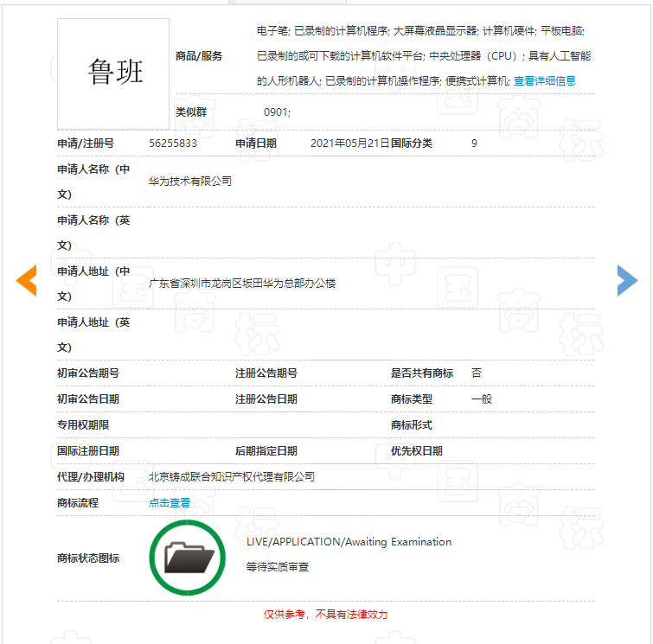Go to next trademark with blue arrow

click(627, 281)
